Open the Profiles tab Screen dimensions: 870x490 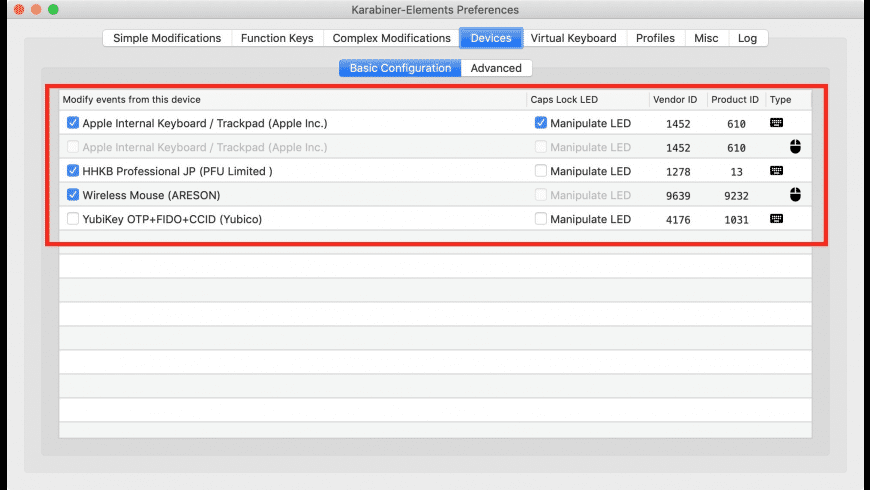pos(655,38)
